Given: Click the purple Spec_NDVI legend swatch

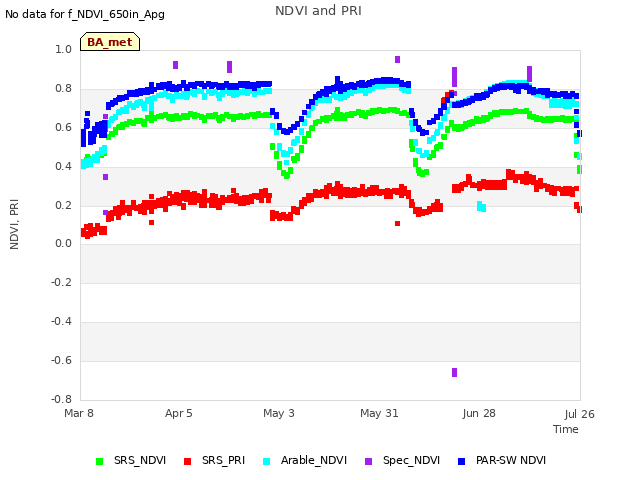Looking at the screenshot, I should (368, 462).
